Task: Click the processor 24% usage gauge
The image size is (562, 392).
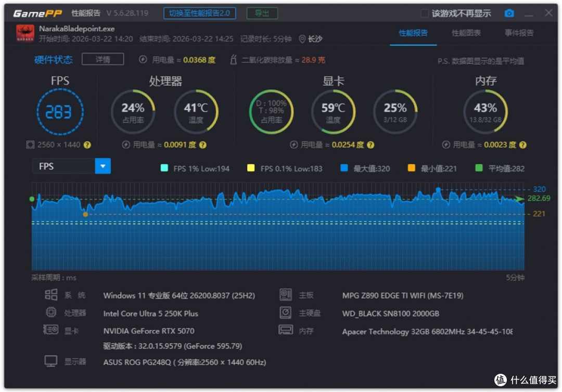Action: (x=133, y=112)
